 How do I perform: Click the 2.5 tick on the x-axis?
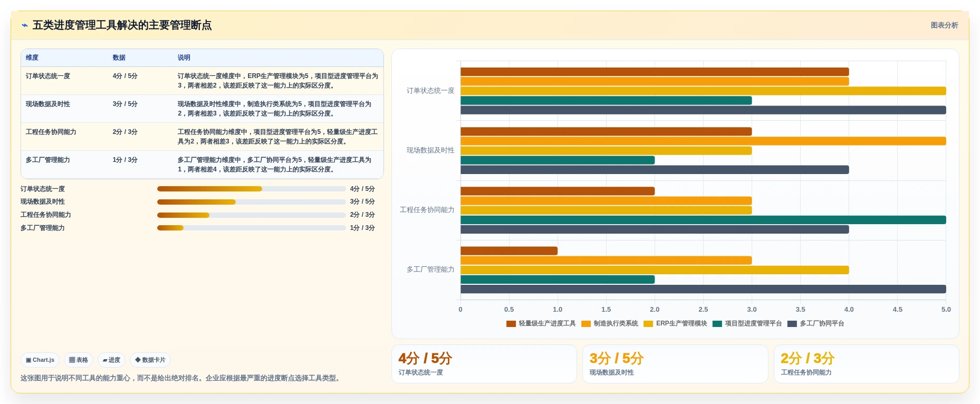click(x=703, y=310)
